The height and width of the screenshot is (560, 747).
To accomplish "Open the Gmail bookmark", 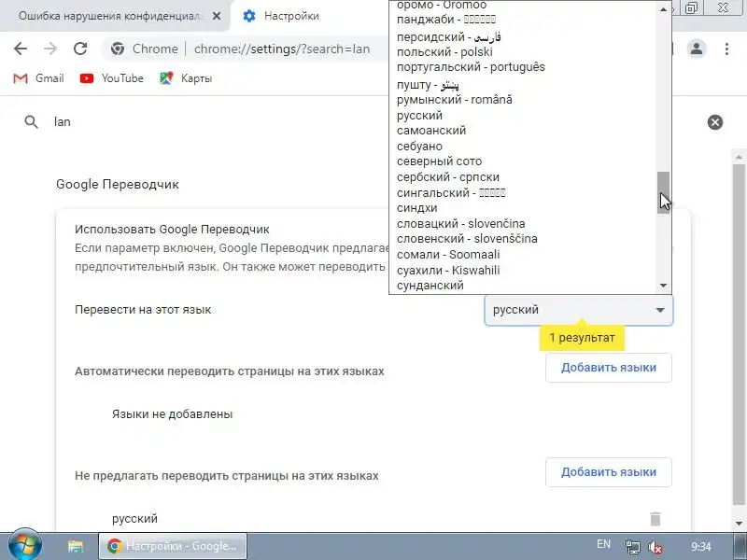I will [39, 78].
